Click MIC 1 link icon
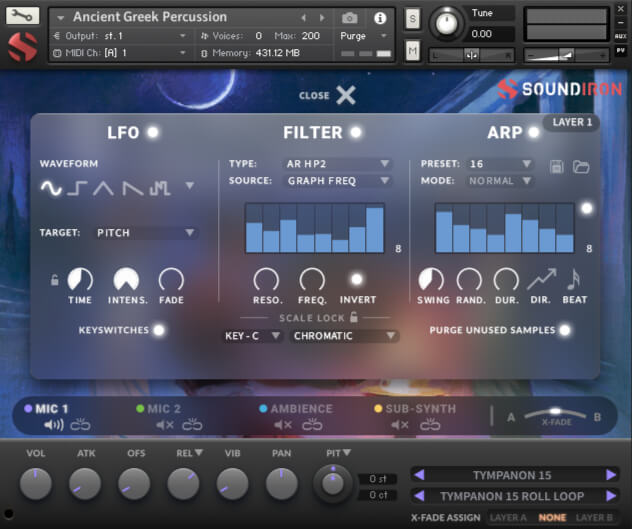632x529 pixels. (80, 425)
